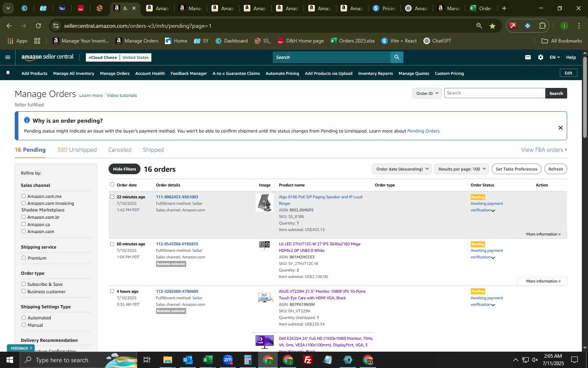Open the Chrome three-dot menu

click(579, 26)
